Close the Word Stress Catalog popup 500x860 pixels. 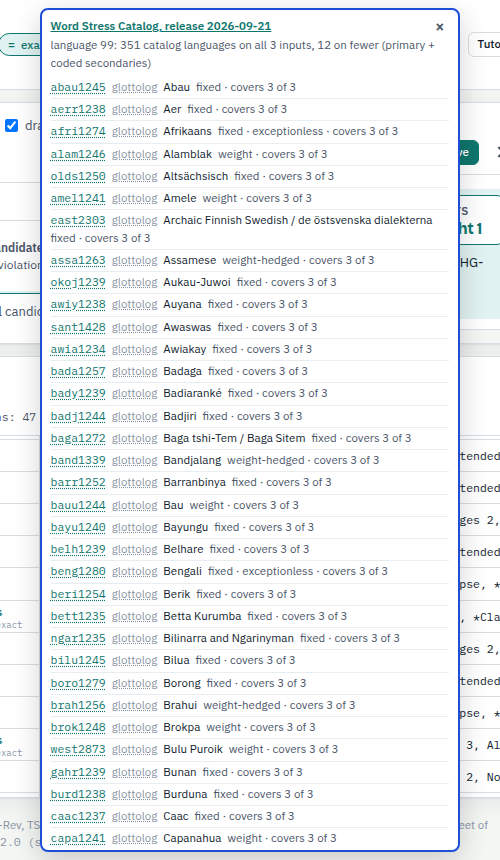[440, 27]
